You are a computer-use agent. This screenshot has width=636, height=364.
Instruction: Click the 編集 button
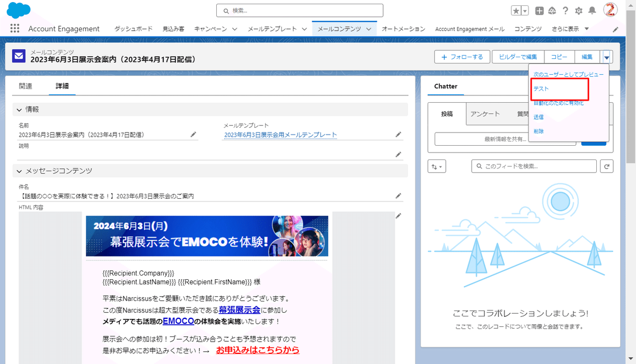[587, 57]
